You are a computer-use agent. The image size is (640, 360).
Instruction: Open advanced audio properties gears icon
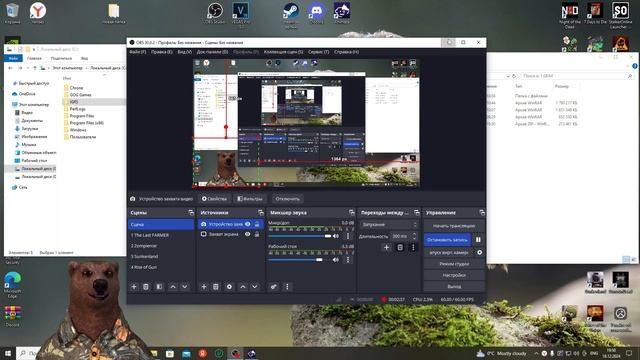pos(273,287)
